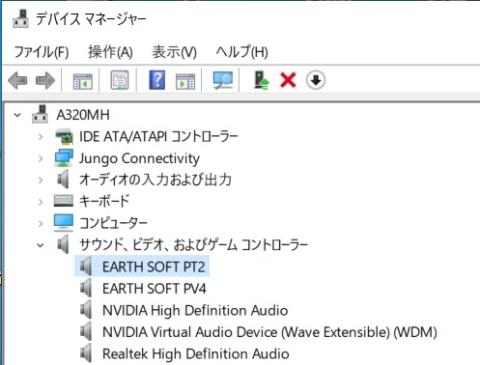The image size is (480, 365).
Task: Click the blue Help question mark icon
Action: 157,80
